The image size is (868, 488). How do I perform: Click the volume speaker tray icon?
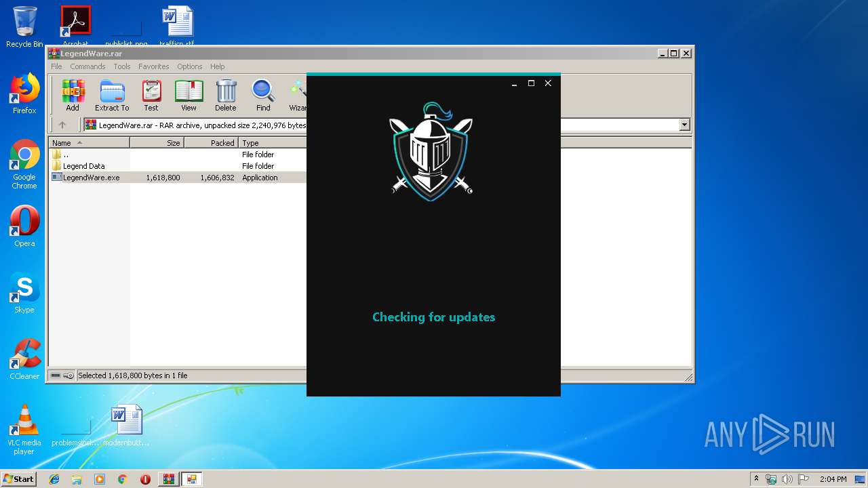click(787, 479)
